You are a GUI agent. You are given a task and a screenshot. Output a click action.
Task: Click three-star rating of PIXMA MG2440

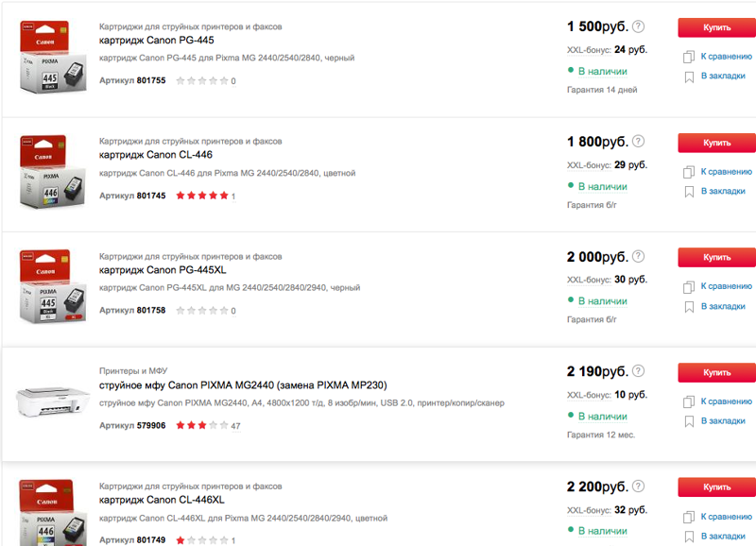pyautogui.click(x=202, y=425)
